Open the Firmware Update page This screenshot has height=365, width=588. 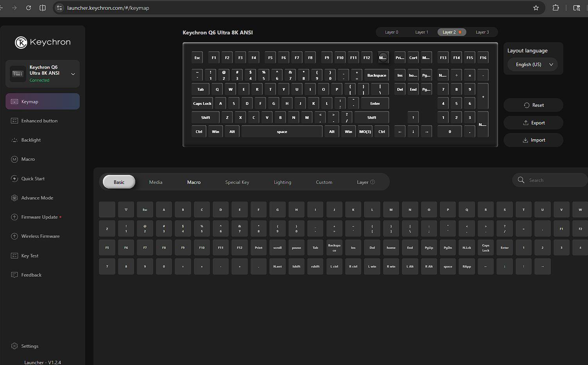click(x=39, y=217)
